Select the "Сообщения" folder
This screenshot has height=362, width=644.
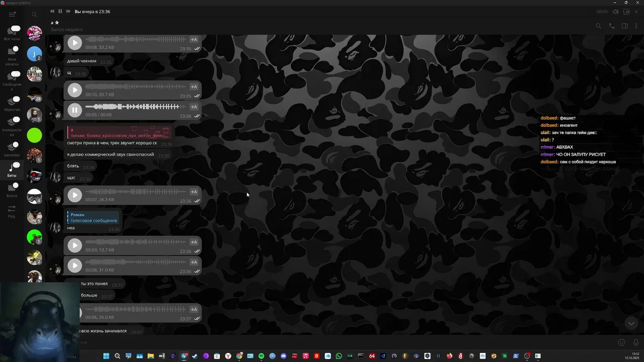pos(12,81)
